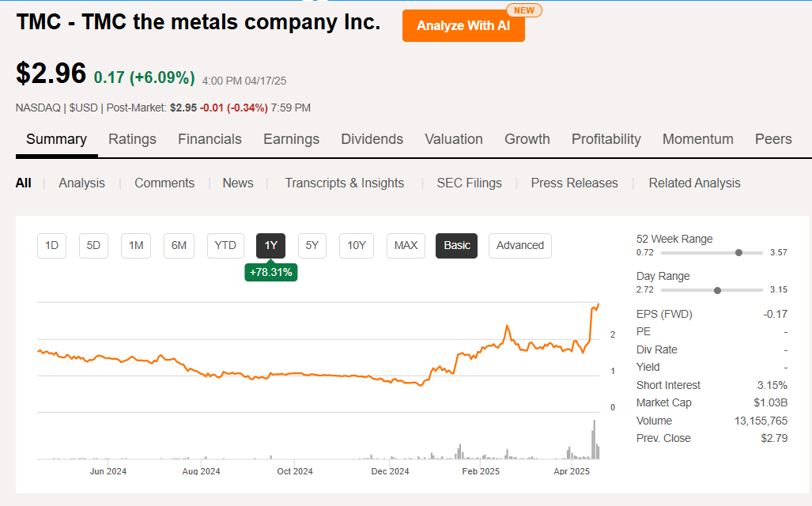Select the 5D chart timeframe
The height and width of the screenshot is (506, 812).
93,246
